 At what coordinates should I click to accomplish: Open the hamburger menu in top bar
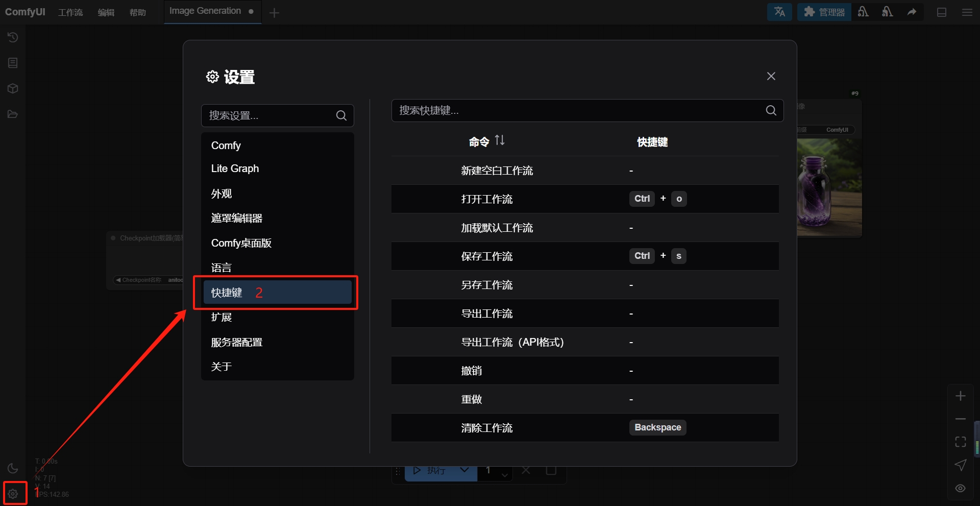coord(967,12)
